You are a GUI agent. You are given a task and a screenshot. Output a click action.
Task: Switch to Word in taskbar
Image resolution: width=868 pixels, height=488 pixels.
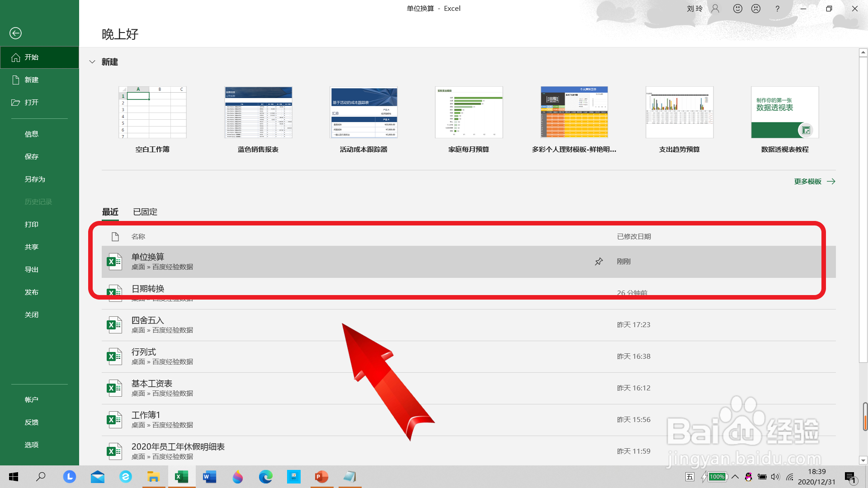tap(209, 477)
